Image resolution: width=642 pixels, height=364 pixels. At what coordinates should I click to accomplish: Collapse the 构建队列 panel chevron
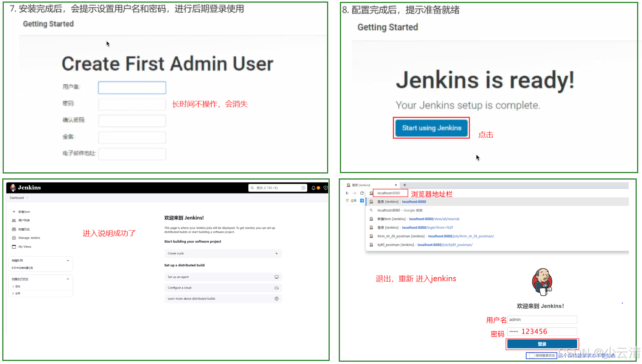[x=68, y=260]
